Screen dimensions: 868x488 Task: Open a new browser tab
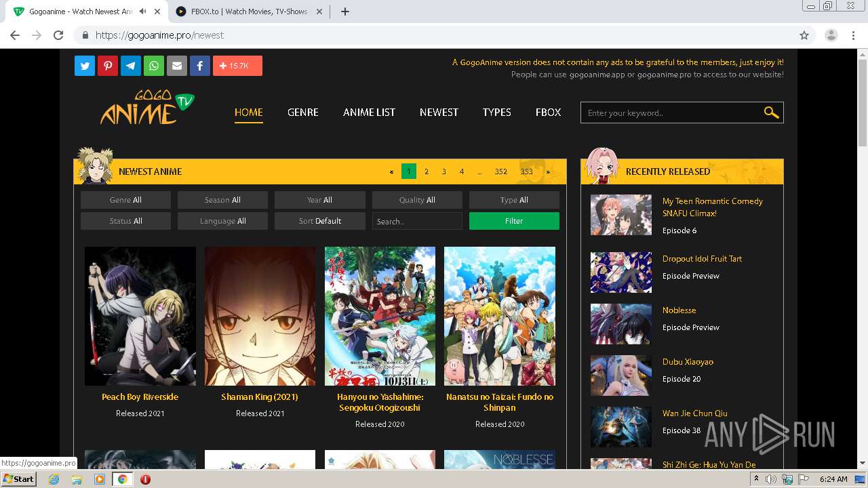click(345, 12)
